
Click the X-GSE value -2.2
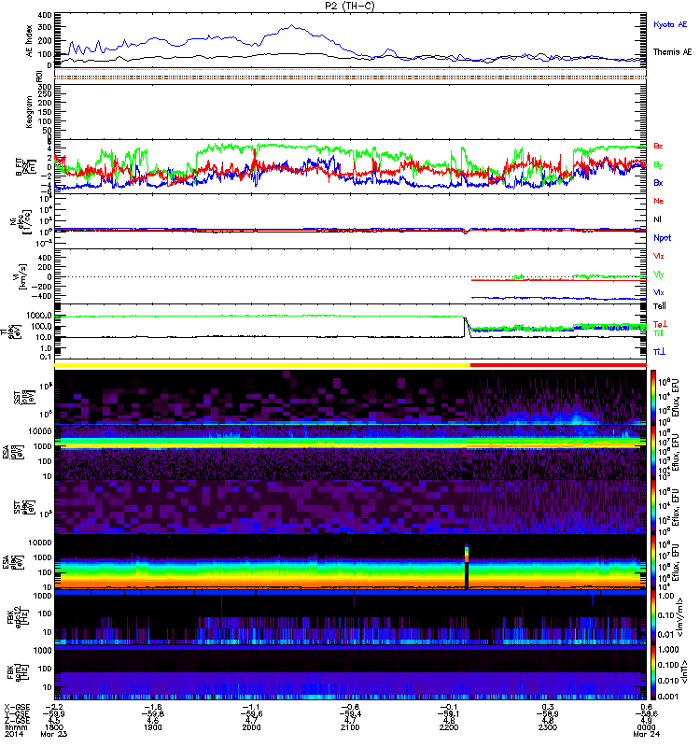point(54,707)
